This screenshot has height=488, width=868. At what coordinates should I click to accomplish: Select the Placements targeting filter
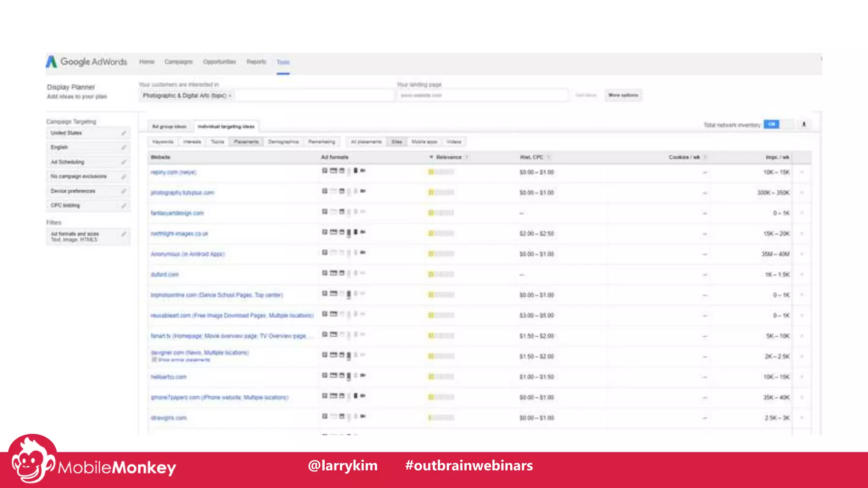click(246, 142)
